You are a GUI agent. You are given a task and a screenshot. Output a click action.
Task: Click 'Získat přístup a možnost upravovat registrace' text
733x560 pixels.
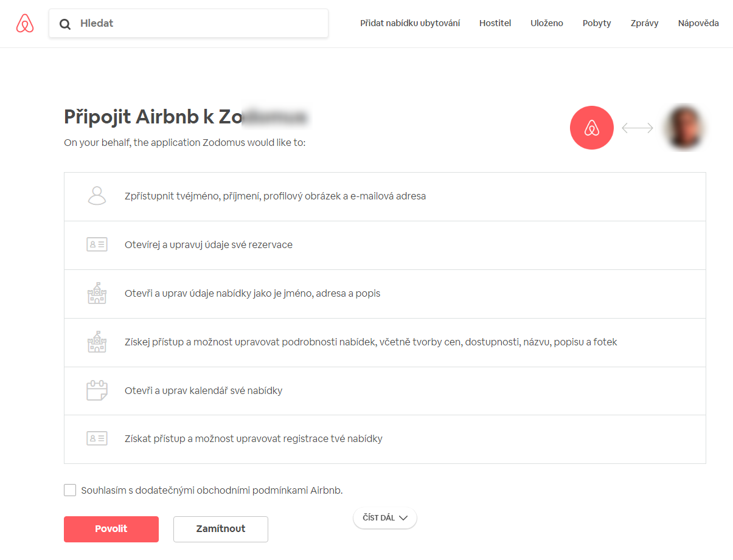[x=254, y=438]
